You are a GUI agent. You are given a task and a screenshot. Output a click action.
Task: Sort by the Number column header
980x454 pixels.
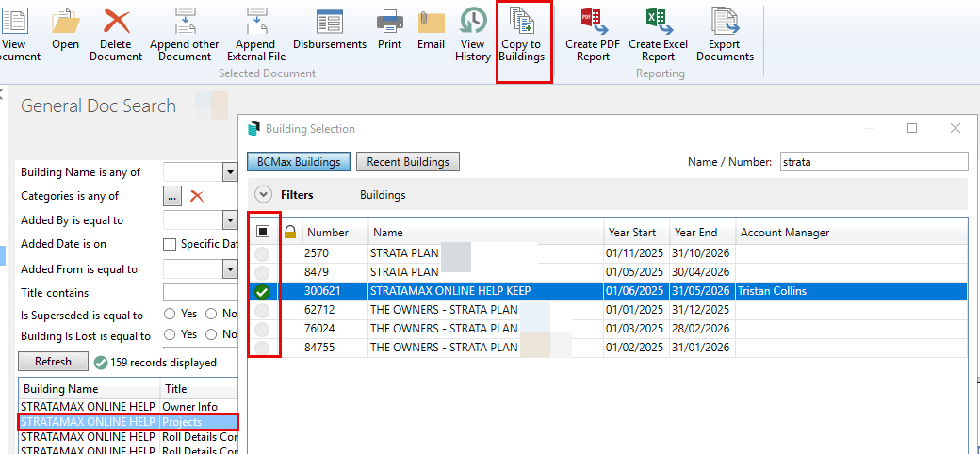(x=335, y=233)
